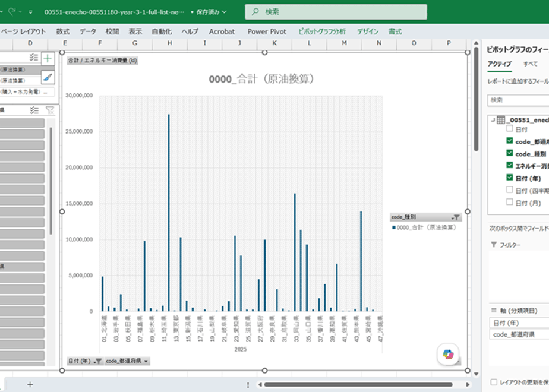Click the sheet tab bar three-dot handle

pos(248,385)
